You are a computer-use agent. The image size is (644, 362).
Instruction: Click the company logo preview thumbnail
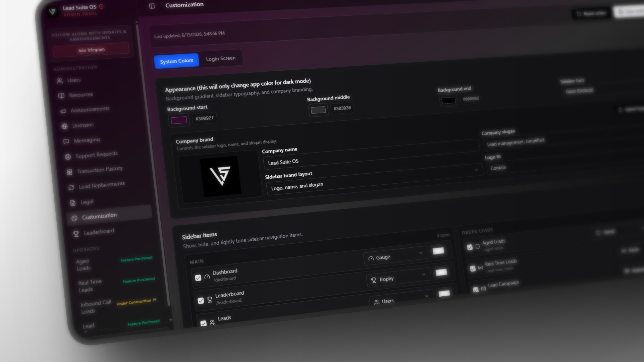click(x=220, y=176)
